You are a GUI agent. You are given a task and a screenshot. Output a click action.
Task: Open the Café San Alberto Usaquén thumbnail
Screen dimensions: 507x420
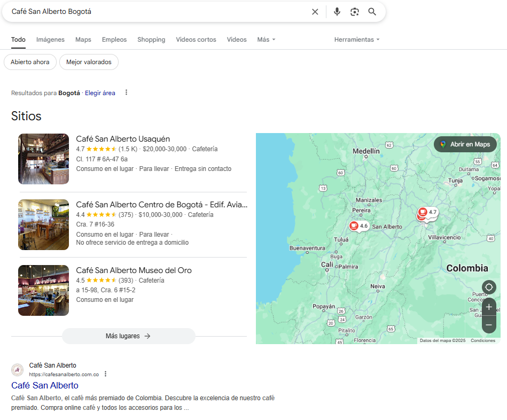[x=43, y=159]
